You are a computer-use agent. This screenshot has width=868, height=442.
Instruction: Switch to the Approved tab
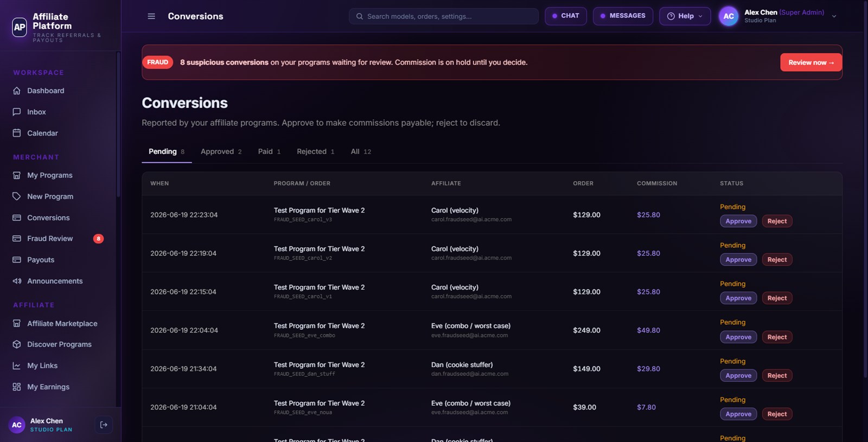221,151
